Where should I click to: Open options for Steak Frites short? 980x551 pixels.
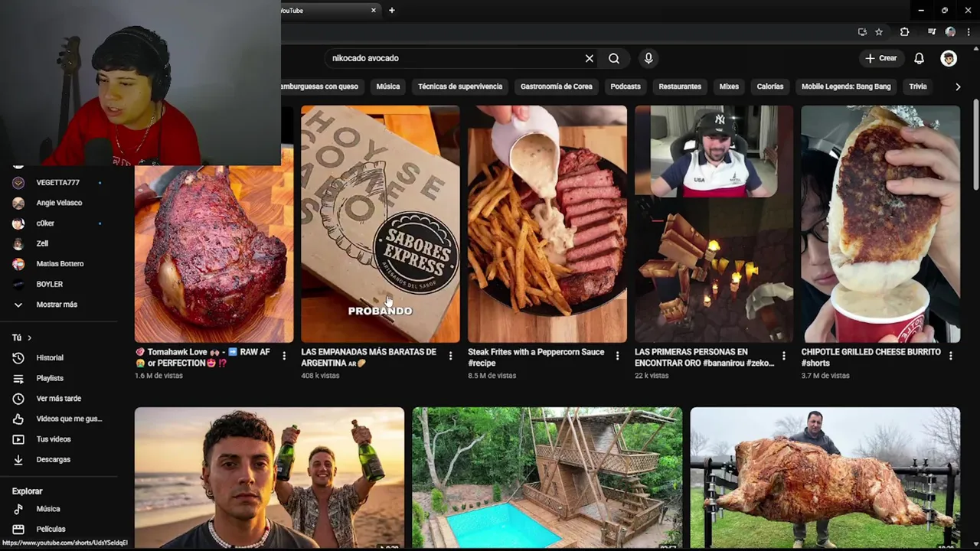[617, 356]
